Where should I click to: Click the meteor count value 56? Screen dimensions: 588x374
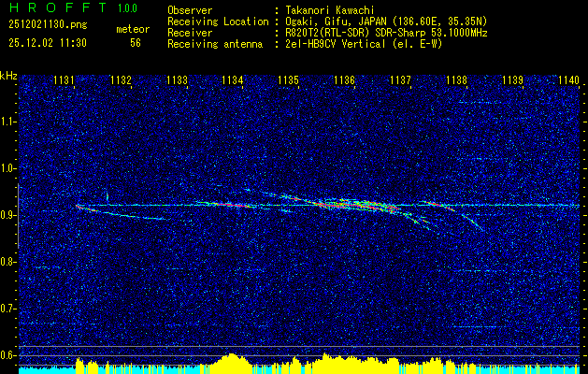coord(136,43)
